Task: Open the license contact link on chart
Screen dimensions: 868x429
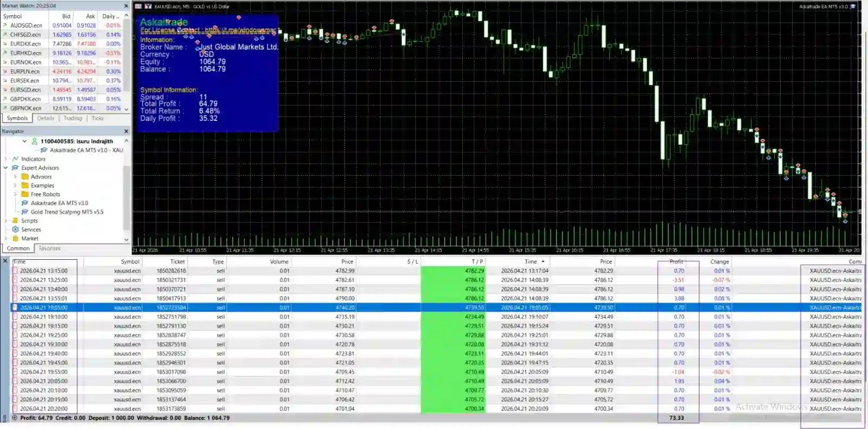Action: coord(208,30)
